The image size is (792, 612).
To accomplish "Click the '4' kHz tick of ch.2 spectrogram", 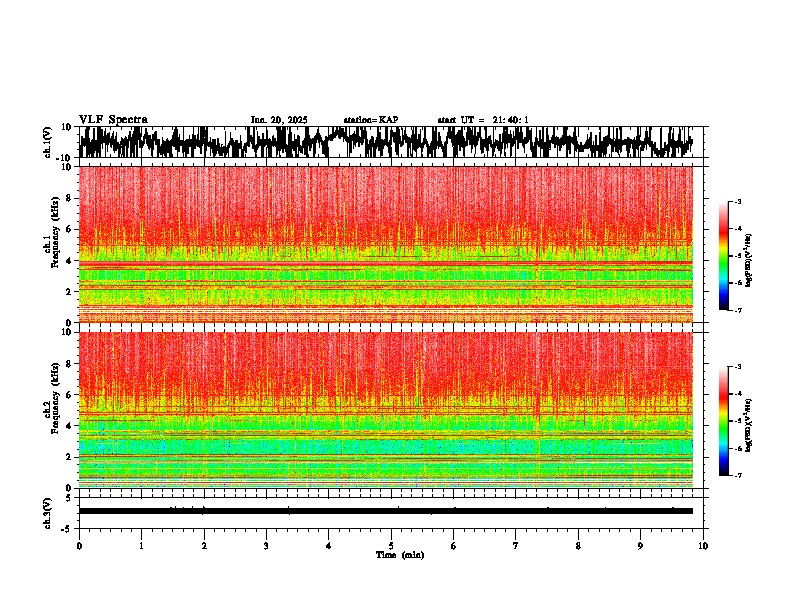I will click(70, 426).
